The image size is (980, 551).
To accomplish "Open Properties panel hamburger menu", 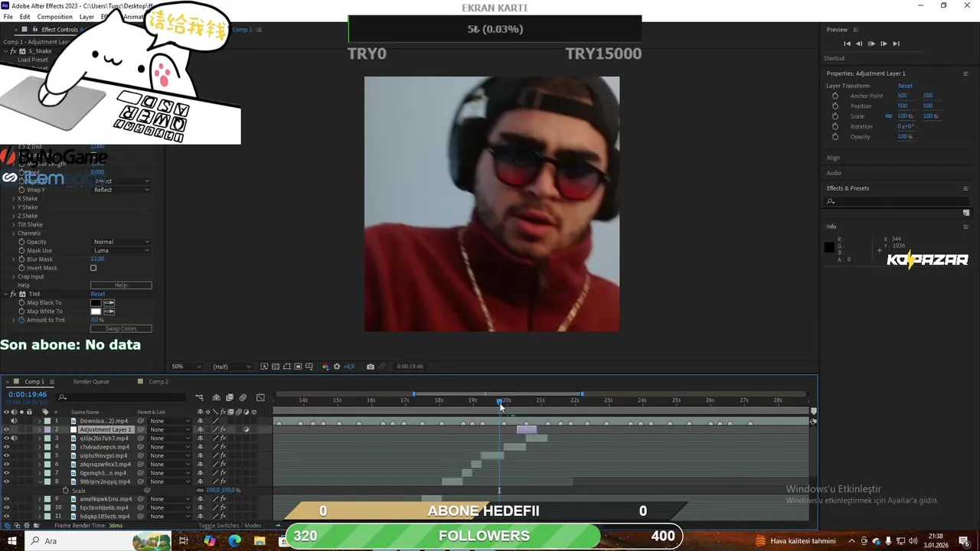I will [x=965, y=73].
